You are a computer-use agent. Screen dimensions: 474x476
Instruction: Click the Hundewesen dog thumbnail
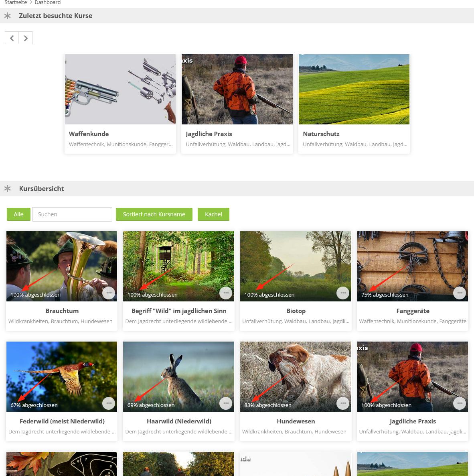[296, 377]
